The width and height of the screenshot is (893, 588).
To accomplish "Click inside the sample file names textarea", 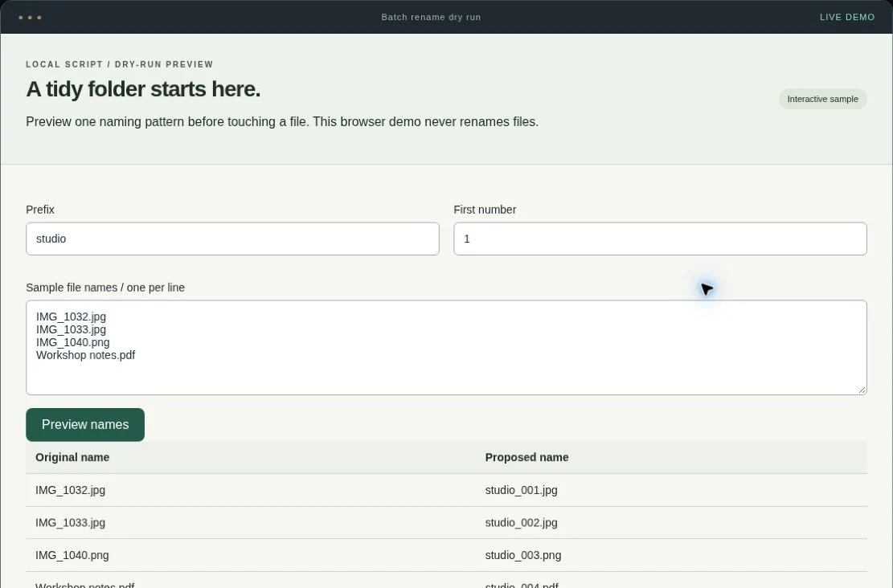I will 447,347.
